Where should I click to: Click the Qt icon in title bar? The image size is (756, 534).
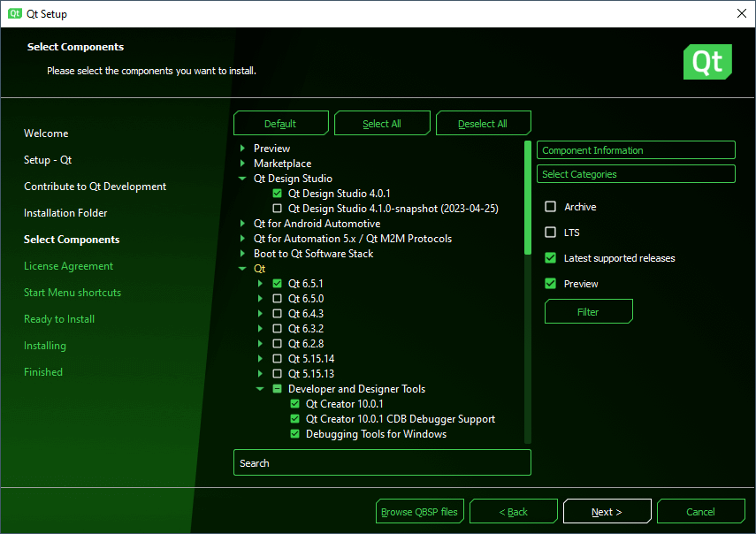coord(15,13)
